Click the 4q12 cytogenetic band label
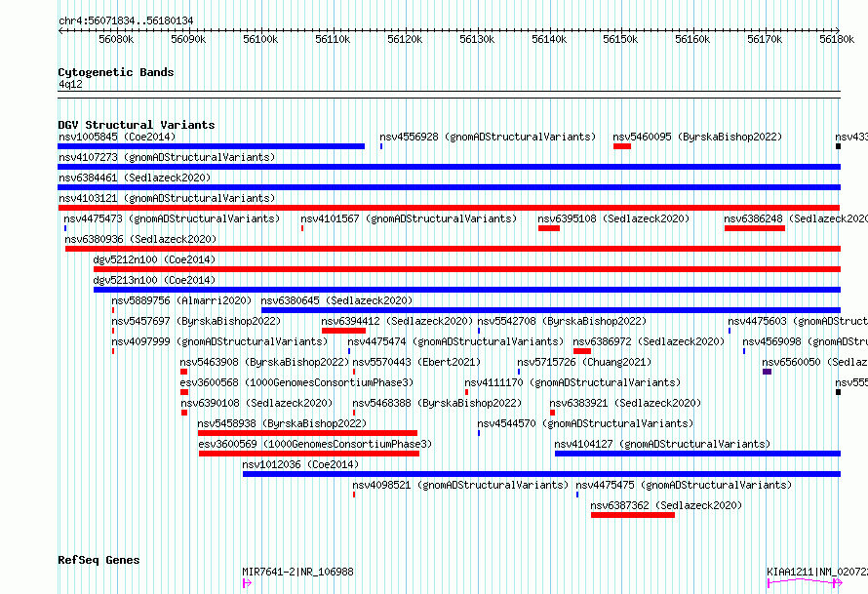868x594 pixels. click(70, 84)
